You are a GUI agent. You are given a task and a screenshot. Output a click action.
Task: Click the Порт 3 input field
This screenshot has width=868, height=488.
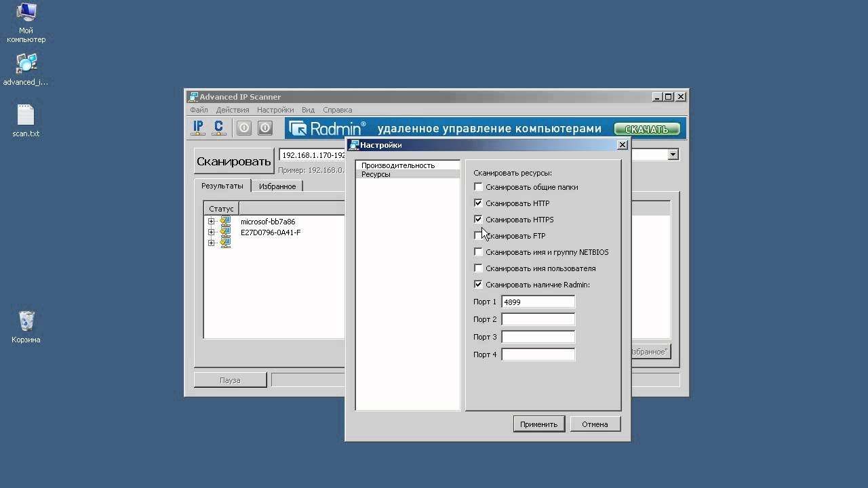(x=538, y=337)
